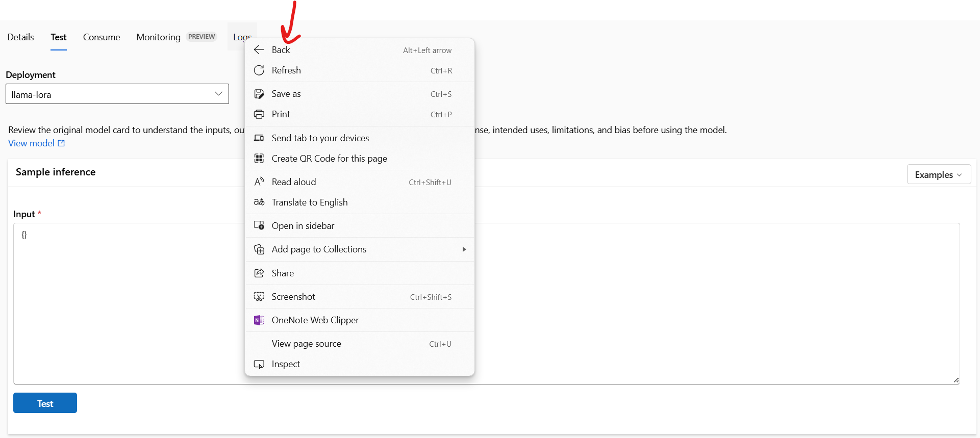Switch to the Consume tab
Viewport: 980px width, 438px height.
102,37
